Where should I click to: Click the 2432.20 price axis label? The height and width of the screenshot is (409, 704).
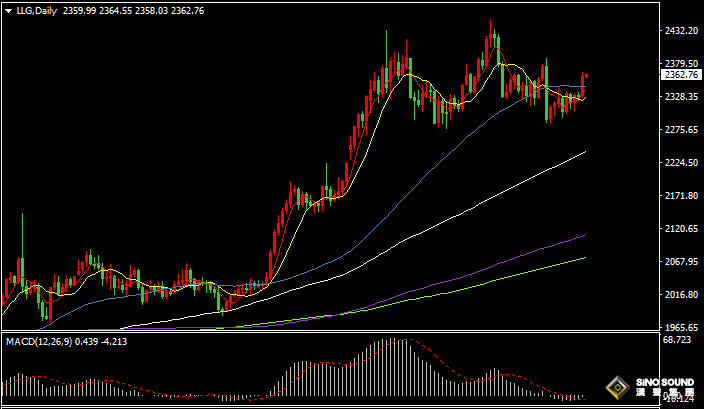coord(680,32)
